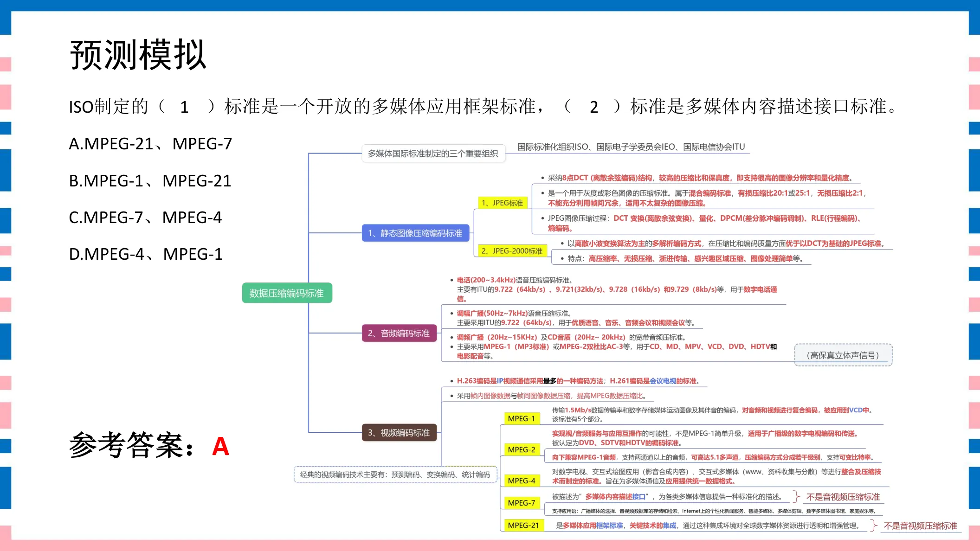
Task: Click the yellow MPEG-4 label
Action: pyautogui.click(x=522, y=481)
